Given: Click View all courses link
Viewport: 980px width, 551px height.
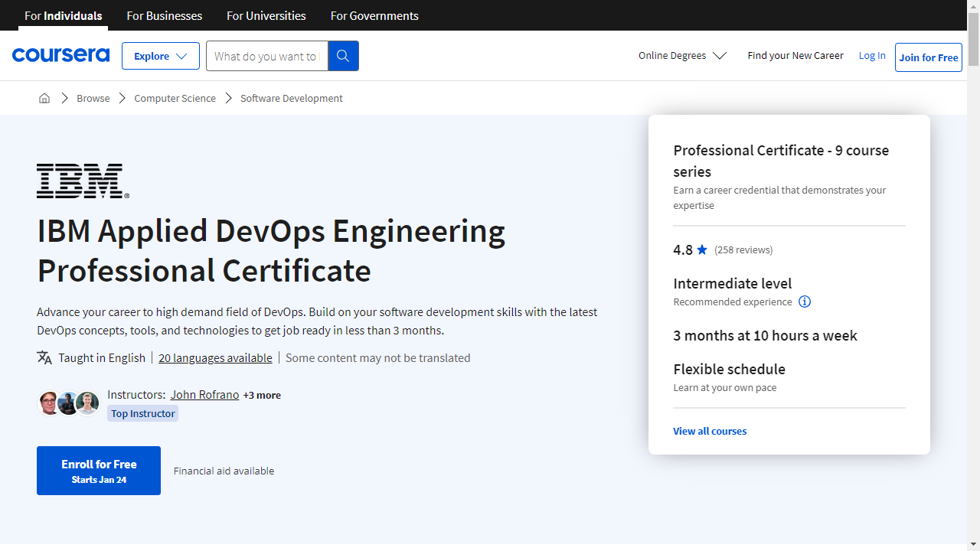Looking at the screenshot, I should 710,431.
